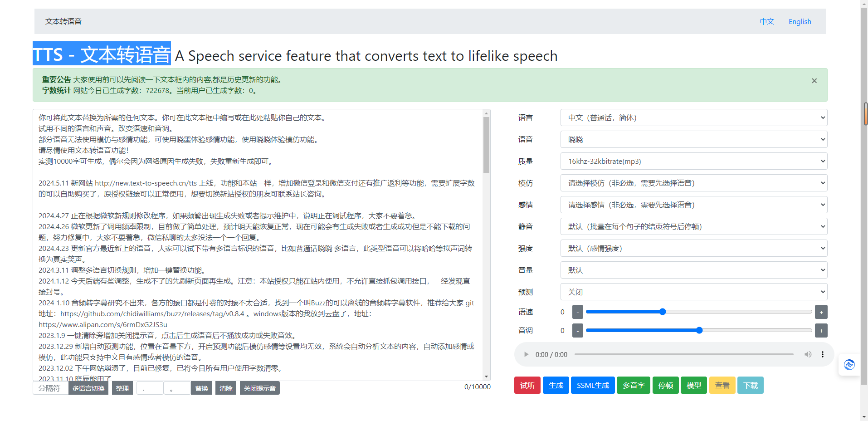Mute the audio player volume
This screenshot has height=421, width=868.
808,354
